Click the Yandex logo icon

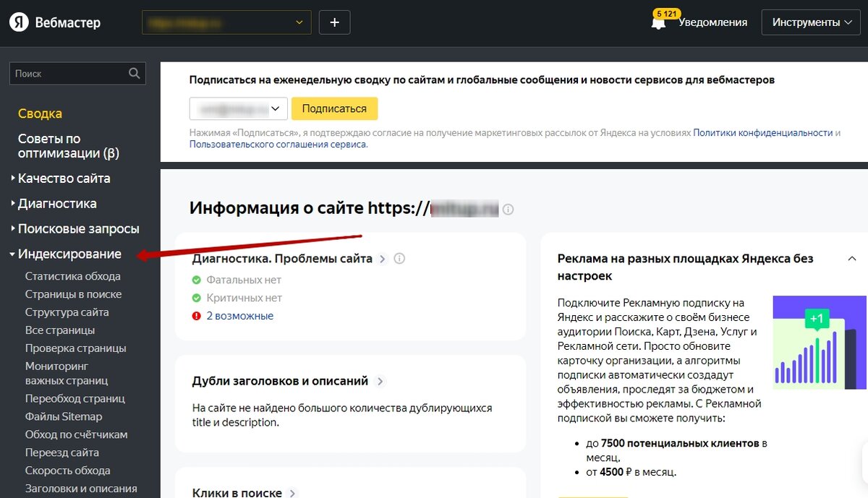tap(18, 22)
